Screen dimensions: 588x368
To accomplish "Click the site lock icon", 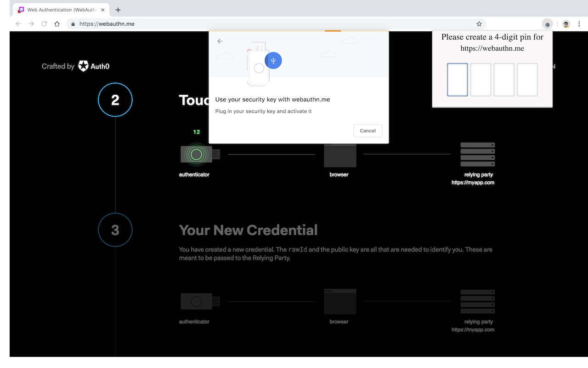I will click(x=73, y=24).
